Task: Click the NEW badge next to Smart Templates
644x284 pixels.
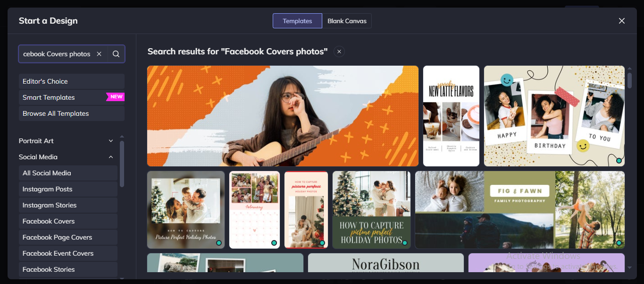Action: point(115,97)
